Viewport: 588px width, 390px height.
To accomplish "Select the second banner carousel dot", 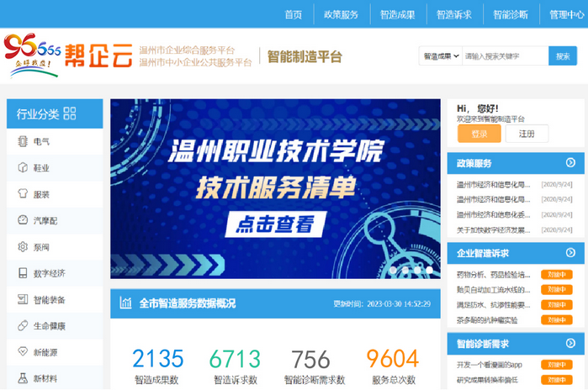I will 405,270.
